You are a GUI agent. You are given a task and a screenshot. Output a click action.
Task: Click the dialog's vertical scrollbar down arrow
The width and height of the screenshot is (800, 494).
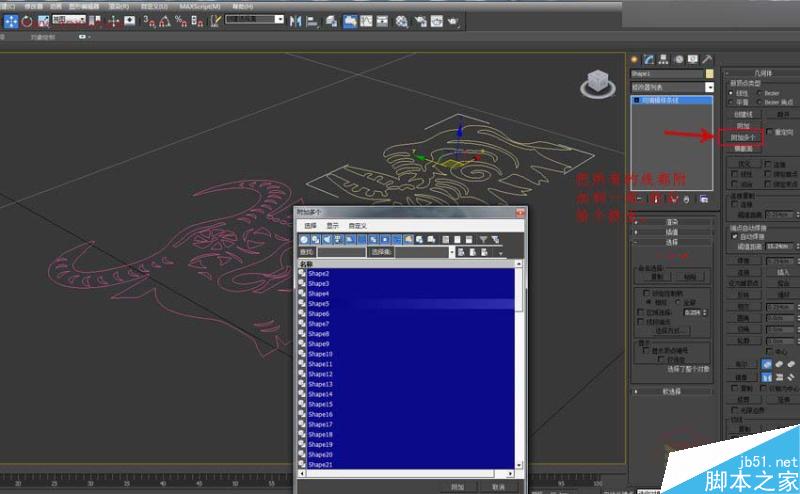(519, 465)
